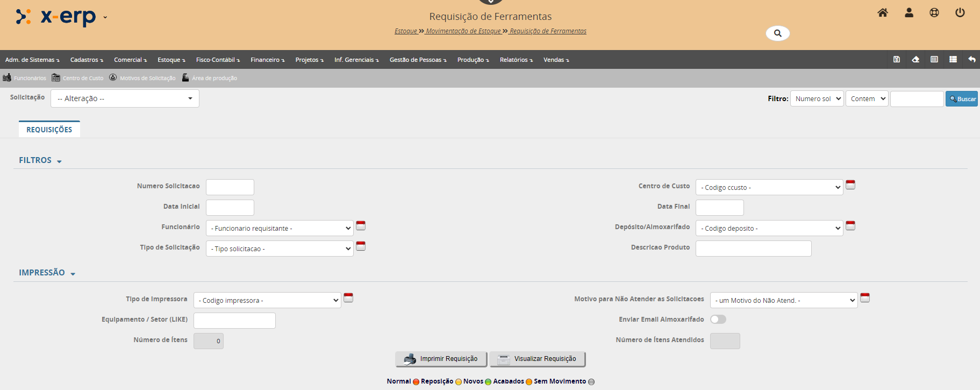This screenshot has height=390, width=980.
Task: Open the Codigo impressora dropdown
Action: (x=267, y=301)
